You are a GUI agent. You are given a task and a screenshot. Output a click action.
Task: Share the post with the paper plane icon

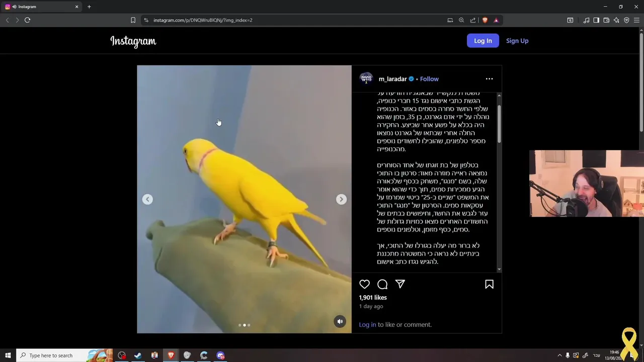400,284
